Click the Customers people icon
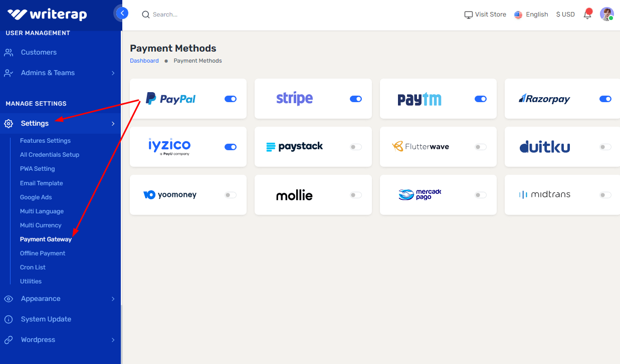This screenshot has height=364, width=620. point(9,53)
